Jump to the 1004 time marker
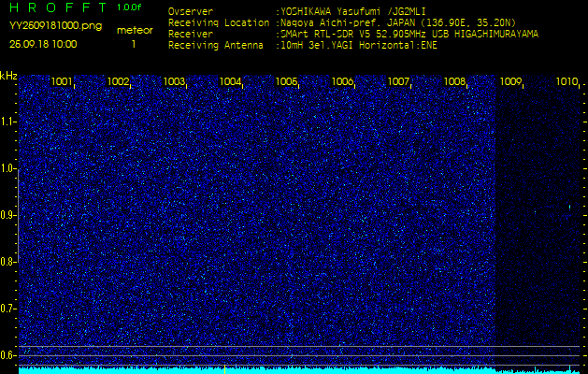The image size is (588, 374). (230, 82)
